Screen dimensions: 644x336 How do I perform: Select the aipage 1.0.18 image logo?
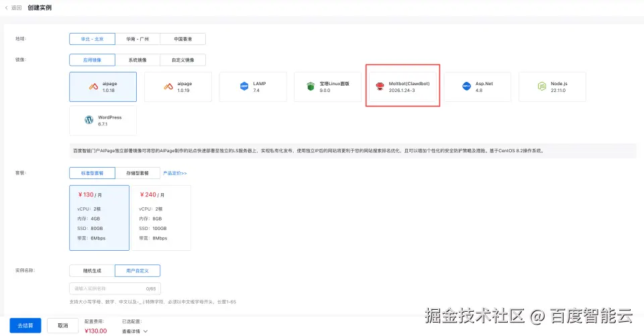pyautogui.click(x=94, y=87)
